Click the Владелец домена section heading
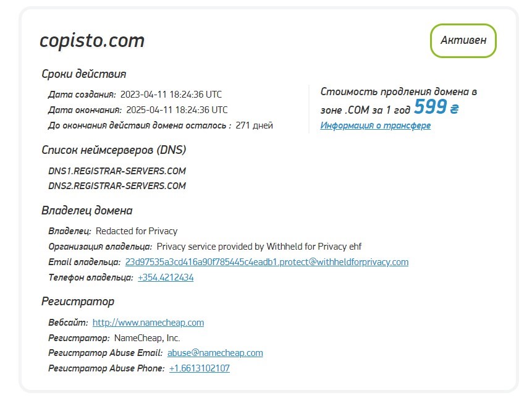Viewport: 532px width, 398px height. (x=87, y=211)
